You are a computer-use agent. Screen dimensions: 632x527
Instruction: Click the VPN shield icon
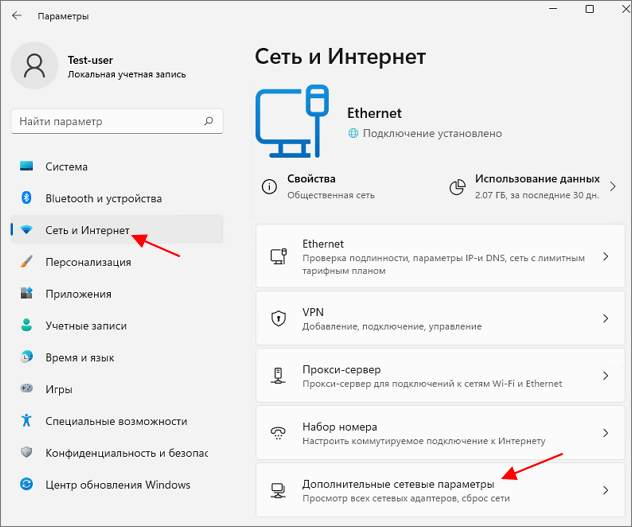pos(278,318)
